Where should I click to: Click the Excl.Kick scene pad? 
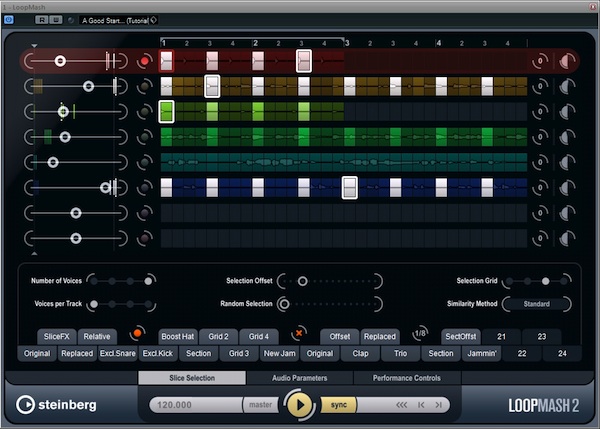[x=158, y=353]
